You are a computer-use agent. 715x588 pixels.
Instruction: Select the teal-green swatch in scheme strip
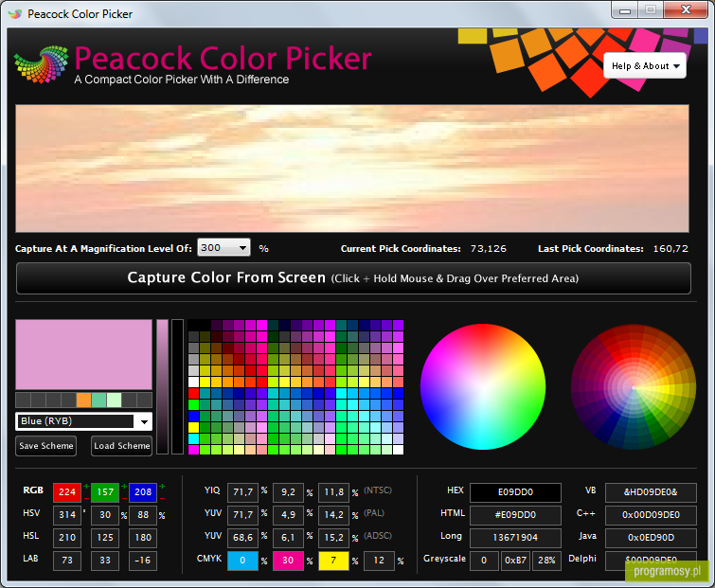tap(98, 401)
